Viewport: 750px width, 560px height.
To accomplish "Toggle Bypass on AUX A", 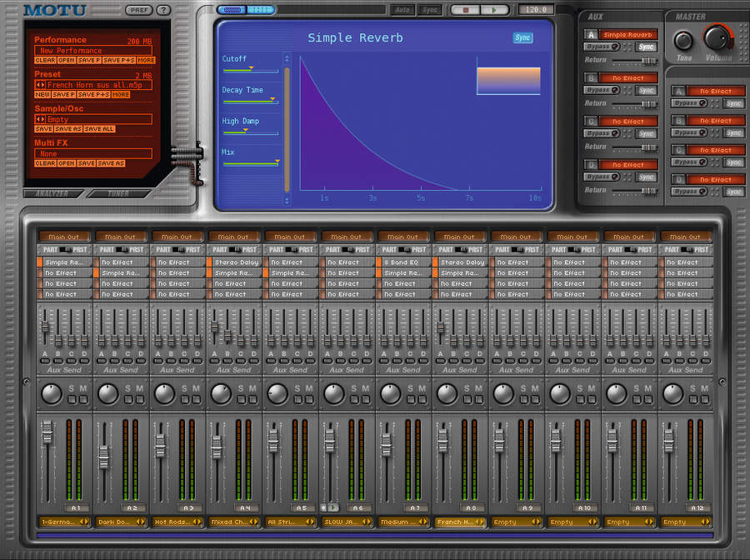I will click(602, 47).
